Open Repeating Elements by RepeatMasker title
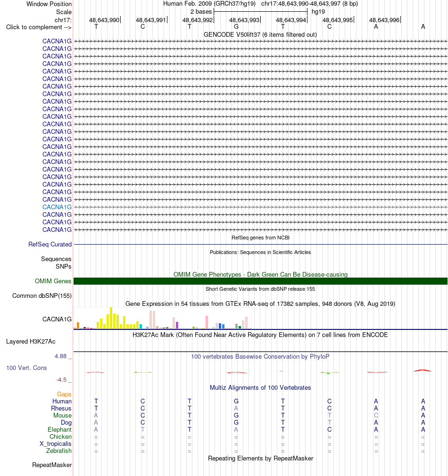This screenshot has height=476, width=448. 260,459
